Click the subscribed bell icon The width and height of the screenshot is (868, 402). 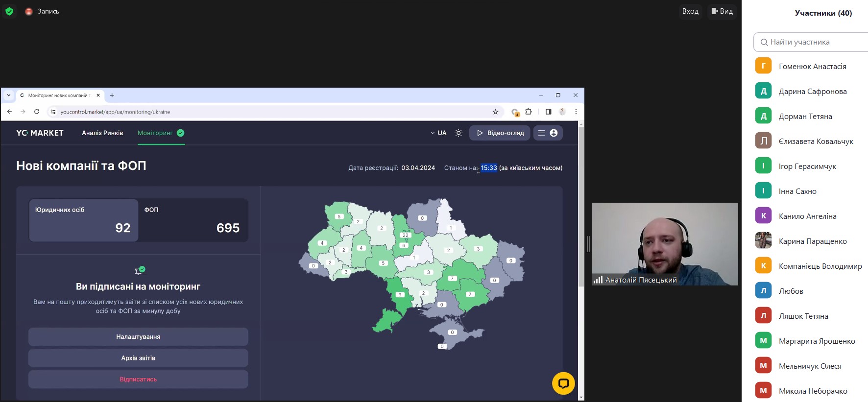coord(140,270)
